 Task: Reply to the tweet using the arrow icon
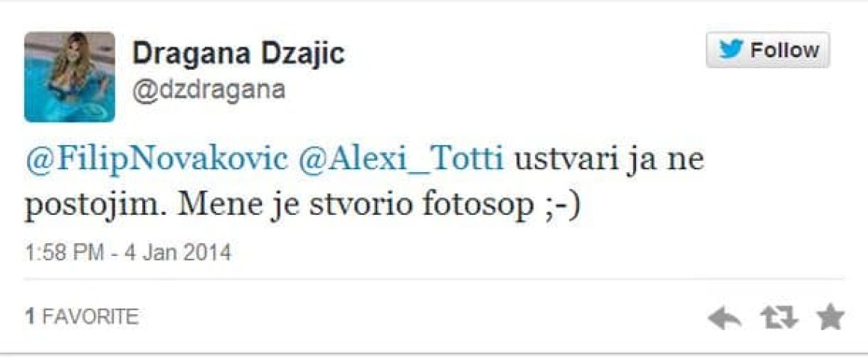[x=724, y=318]
